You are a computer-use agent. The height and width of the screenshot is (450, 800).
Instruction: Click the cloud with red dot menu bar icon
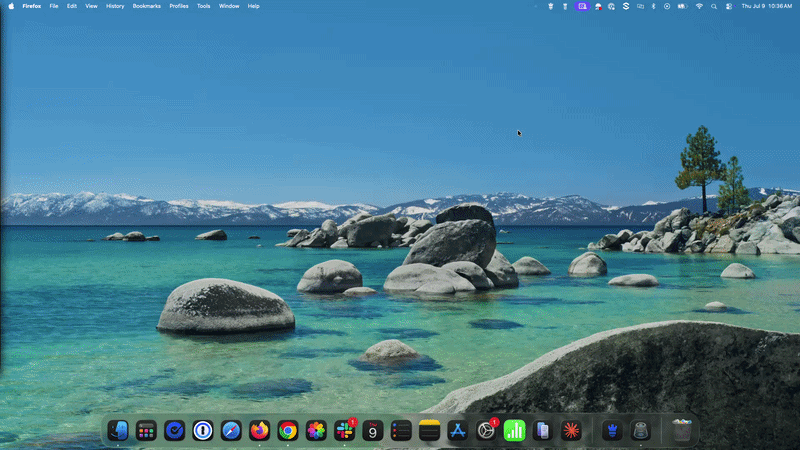coord(598,6)
